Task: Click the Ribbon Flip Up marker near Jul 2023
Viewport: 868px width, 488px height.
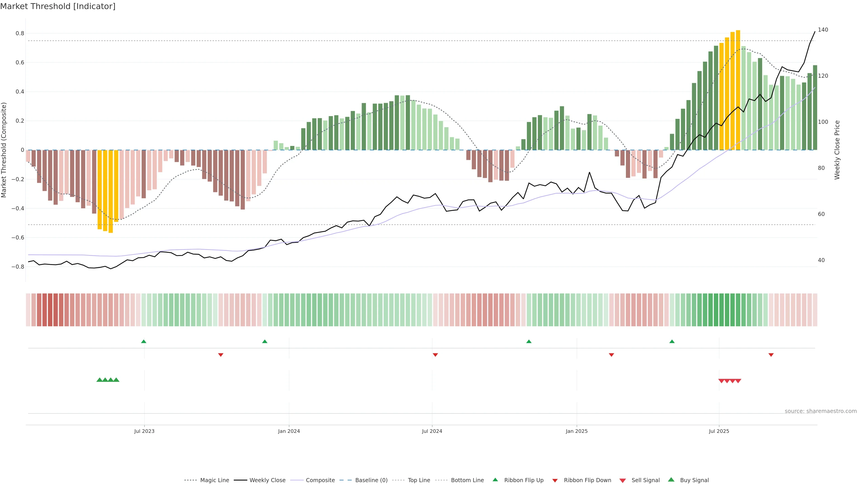Action: point(144,342)
